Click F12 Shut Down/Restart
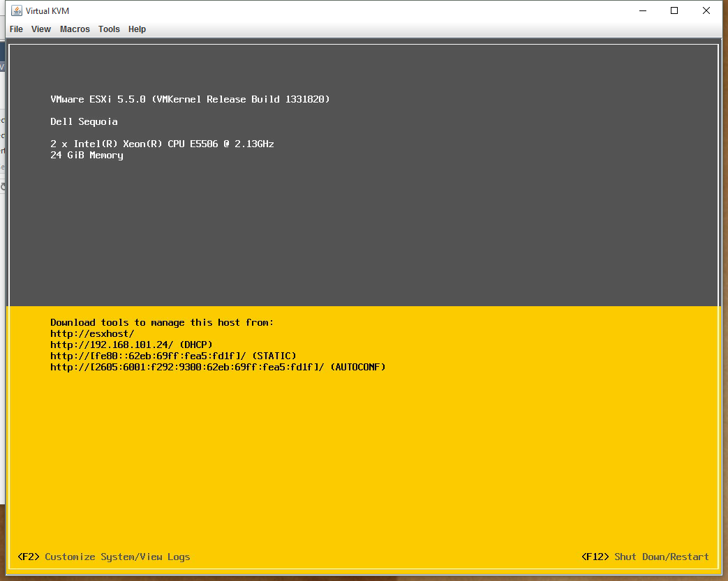728x581 pixels. tap(645, 557)
